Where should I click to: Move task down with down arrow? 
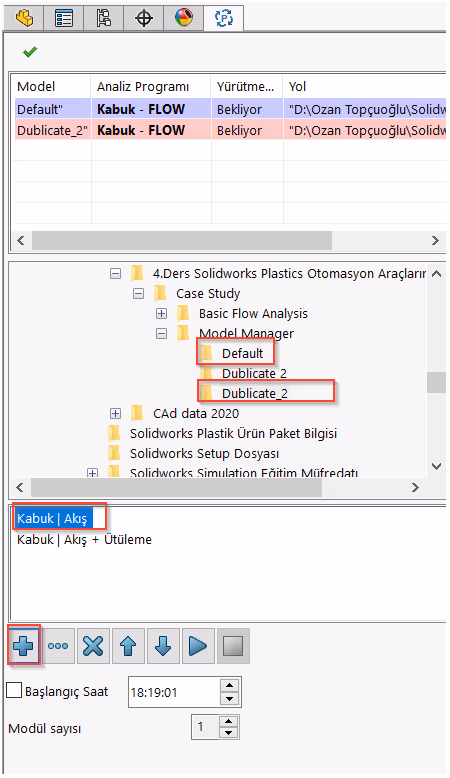(163, 646)
